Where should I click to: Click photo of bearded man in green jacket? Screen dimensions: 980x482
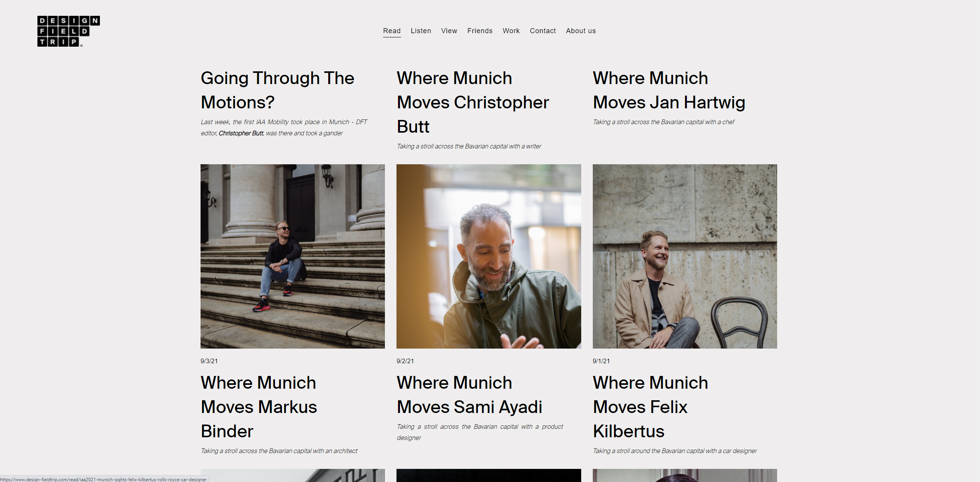pos(488,256)
